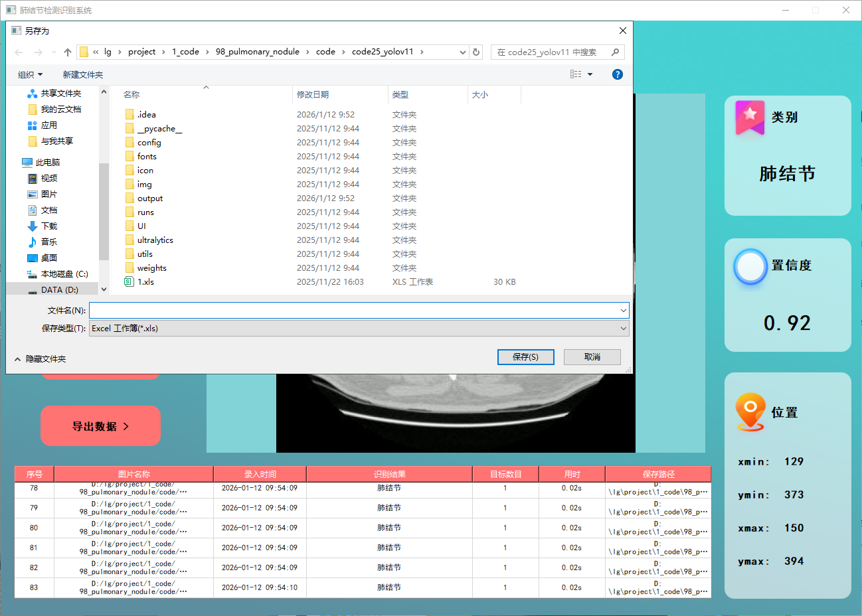The width and height of the screenshot is (862, 616).
Task: Click the back navigation arrow in dialog
Action: pyautogui.click(x=19, y=52)
